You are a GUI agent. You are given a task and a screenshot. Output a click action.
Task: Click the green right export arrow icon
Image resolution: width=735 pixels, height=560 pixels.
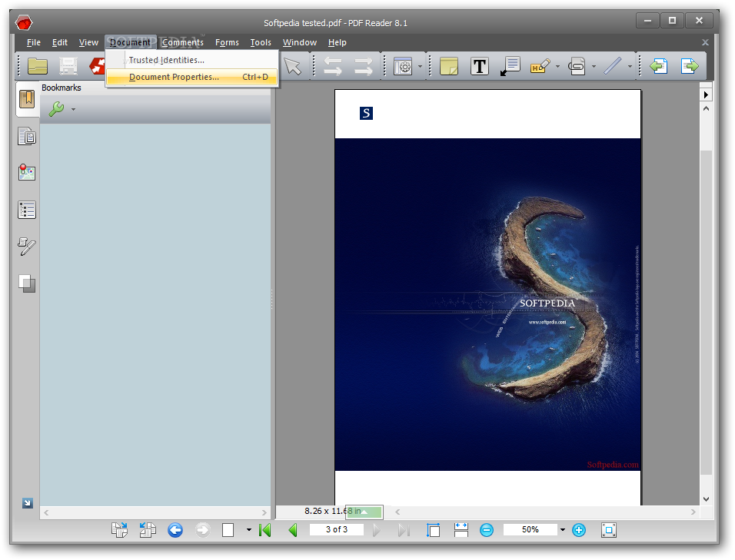690,66
